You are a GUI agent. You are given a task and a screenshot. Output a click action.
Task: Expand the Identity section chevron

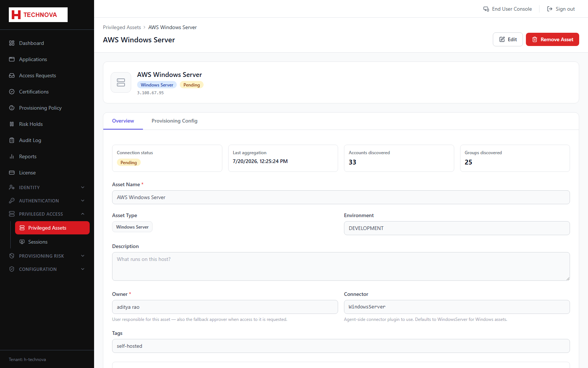click(83, 187)
